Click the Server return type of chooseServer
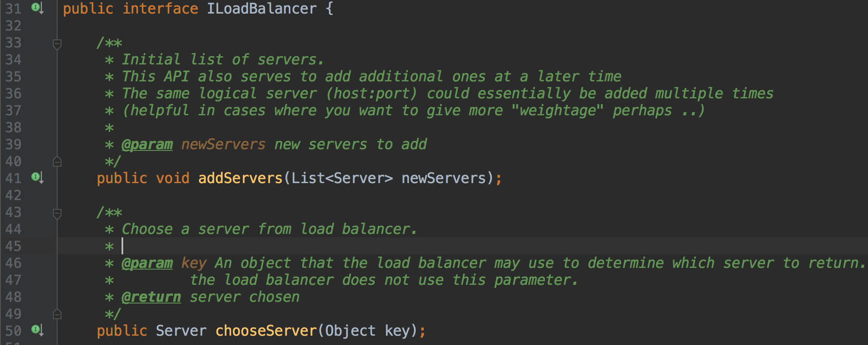The height and width of the screenshot is (345, 868). [x=181, y=331]
